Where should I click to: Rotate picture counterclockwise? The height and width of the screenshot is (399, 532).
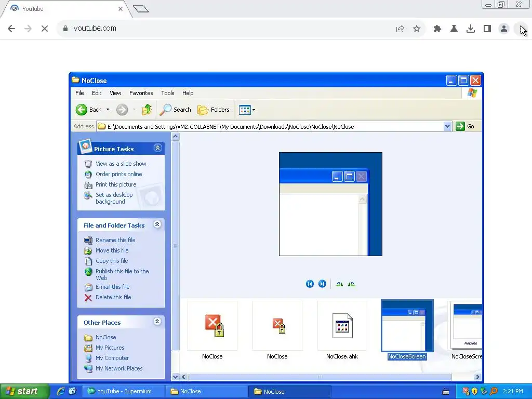[x=351, y=284]
